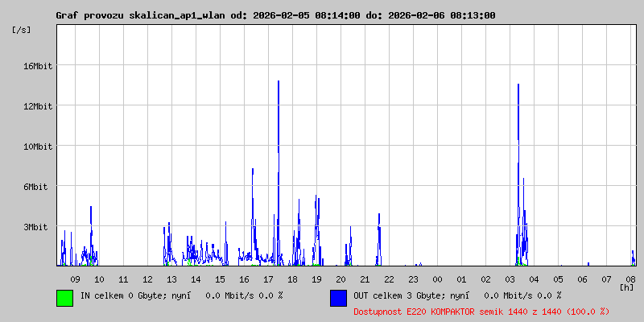The image size is (644, 322).
Task: Click the green IN legend color swatch
Action: tap(65, 298)
